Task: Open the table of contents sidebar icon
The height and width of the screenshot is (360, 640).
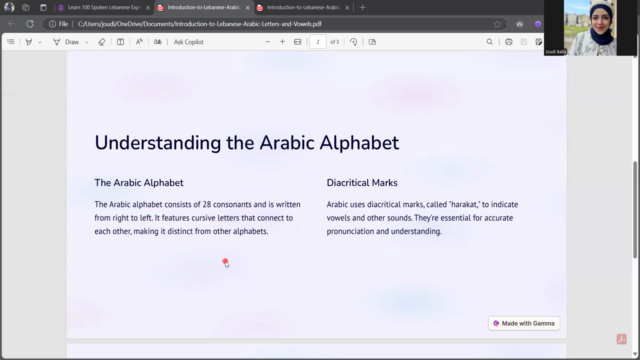Action: coord(11,42)
